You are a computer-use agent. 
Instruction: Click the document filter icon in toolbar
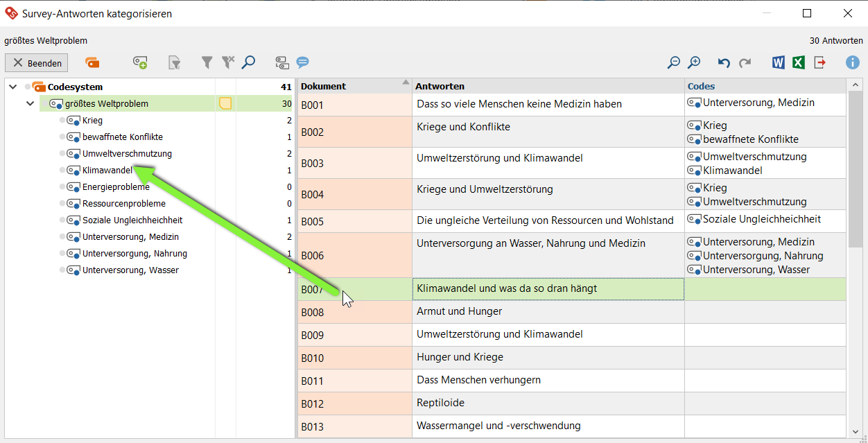(x=175, y=63)
